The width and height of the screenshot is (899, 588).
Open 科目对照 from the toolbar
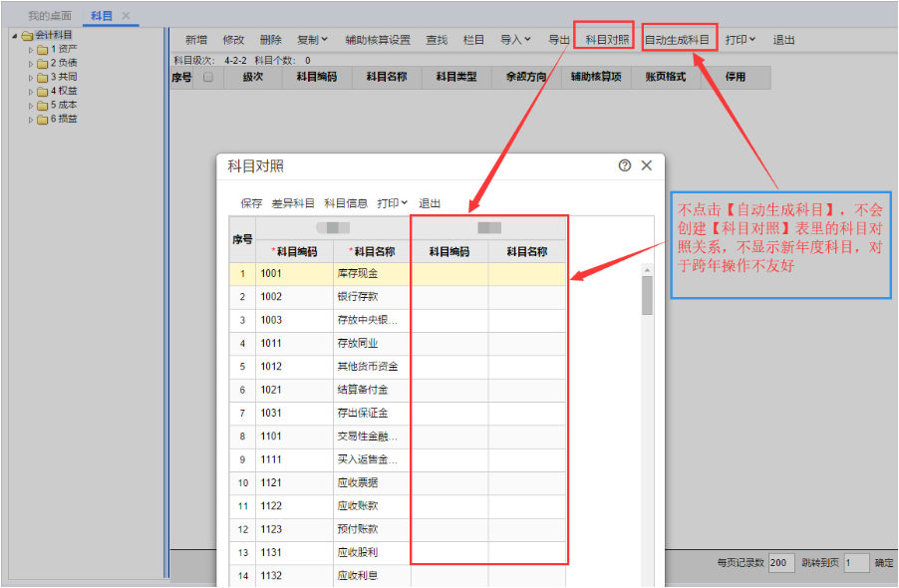click(607, 40)
